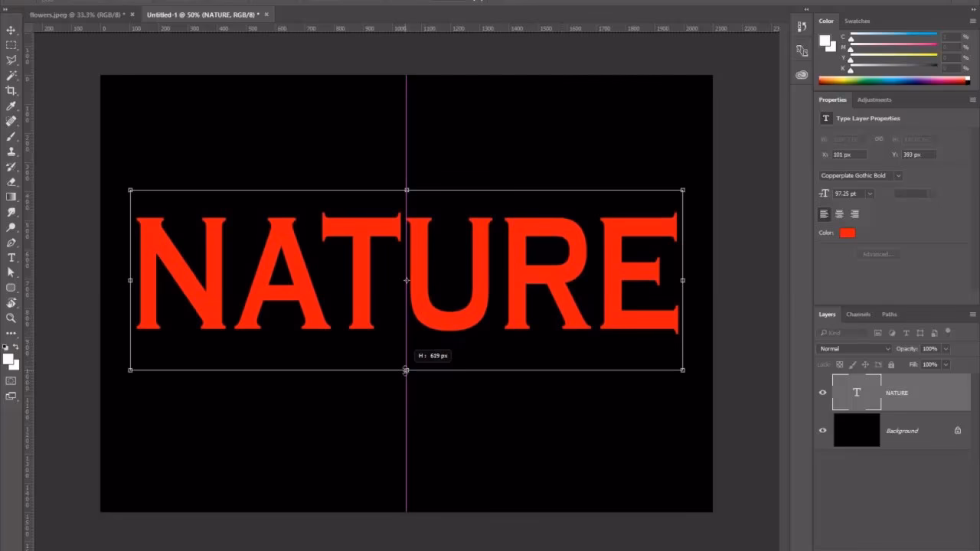
Task: Switch to the Channels tab
Action: (857, 314)
